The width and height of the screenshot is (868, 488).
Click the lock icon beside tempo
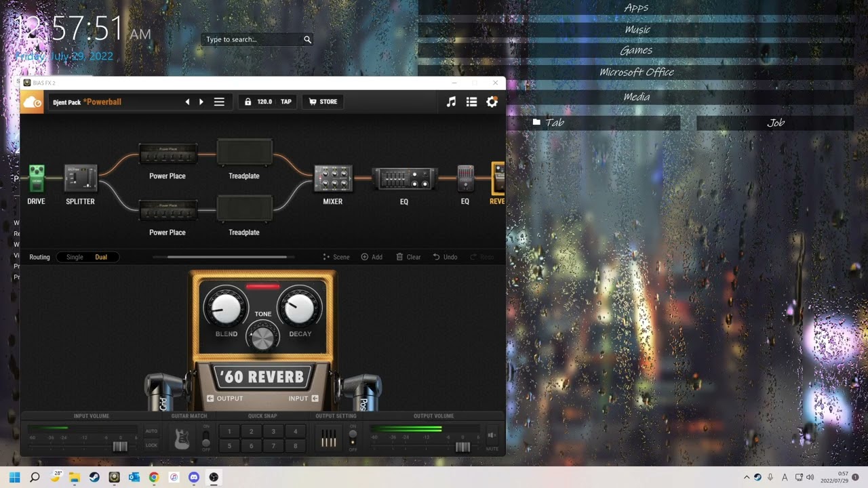tap(248, 102)
